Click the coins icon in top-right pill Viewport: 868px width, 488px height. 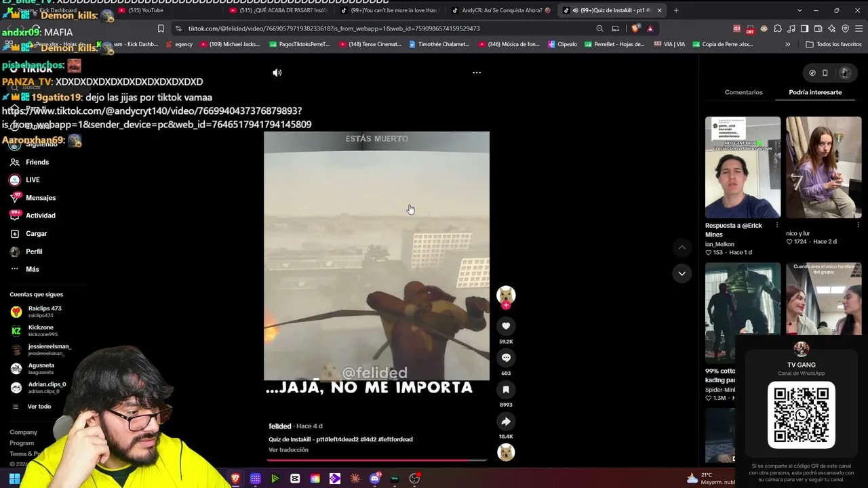(x=812, y=73)
